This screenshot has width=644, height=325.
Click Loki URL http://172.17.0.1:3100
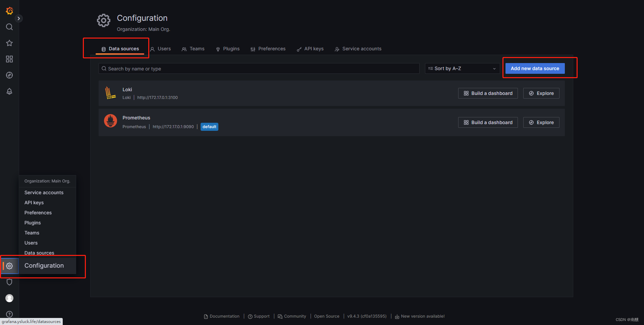point(158,98)
